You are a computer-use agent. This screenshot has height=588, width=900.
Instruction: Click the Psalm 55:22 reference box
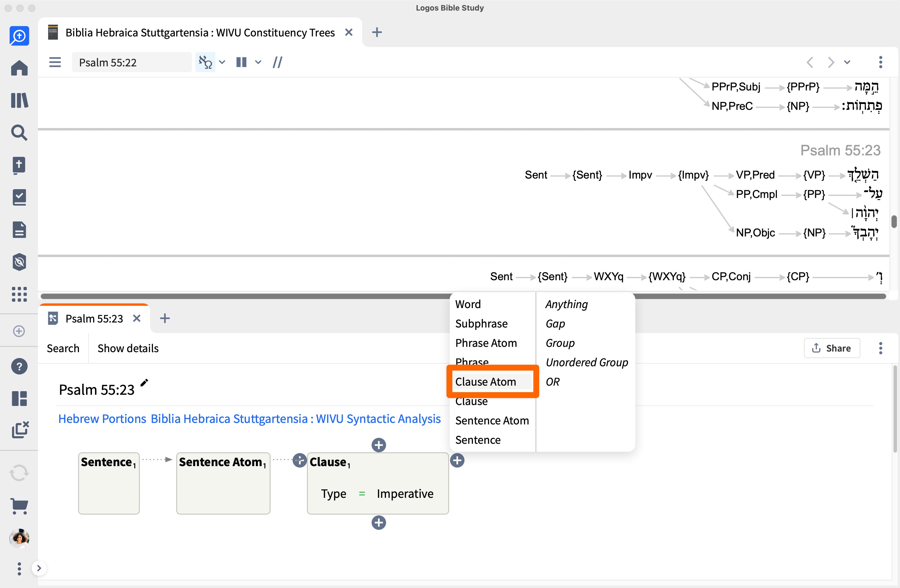coord(131,62)
